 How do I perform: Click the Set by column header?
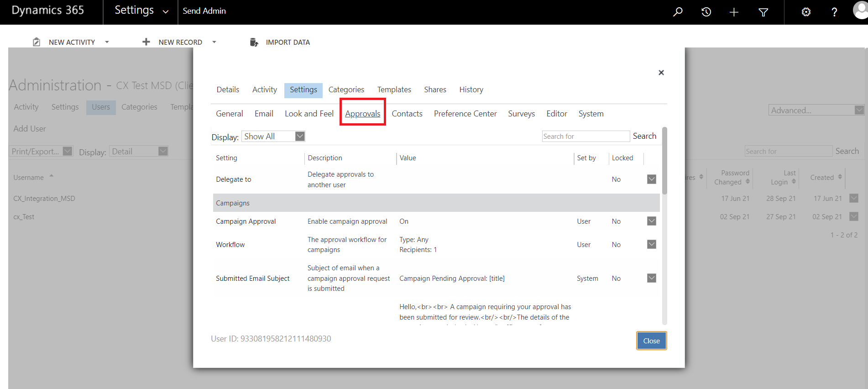click(x=586, y=158)
